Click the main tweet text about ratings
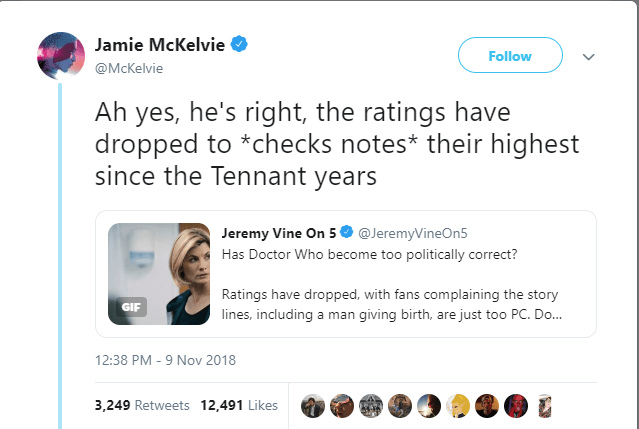This screenshot has height=429, width=639. (x=337, y=144)
